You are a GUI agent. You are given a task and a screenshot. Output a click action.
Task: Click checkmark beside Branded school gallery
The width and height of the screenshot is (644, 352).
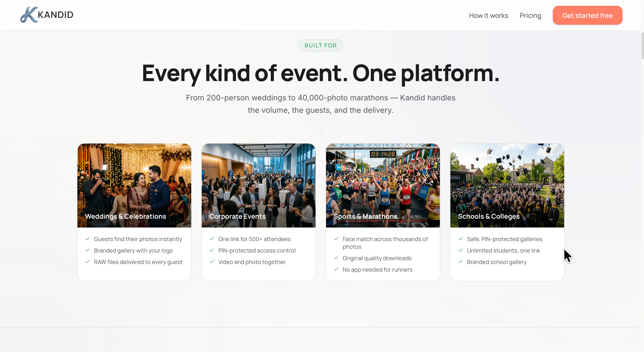(x=461, y=262)
